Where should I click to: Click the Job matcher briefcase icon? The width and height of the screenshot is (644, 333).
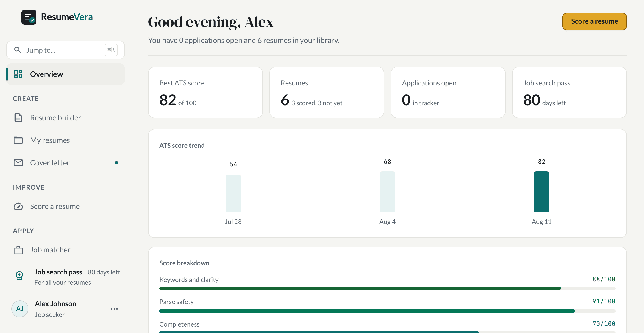18,250
